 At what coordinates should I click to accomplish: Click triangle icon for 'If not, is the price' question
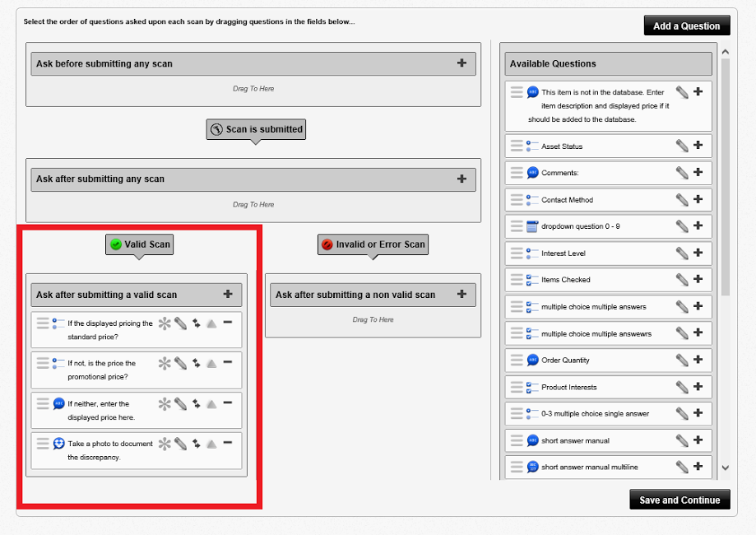pos(211,364)
